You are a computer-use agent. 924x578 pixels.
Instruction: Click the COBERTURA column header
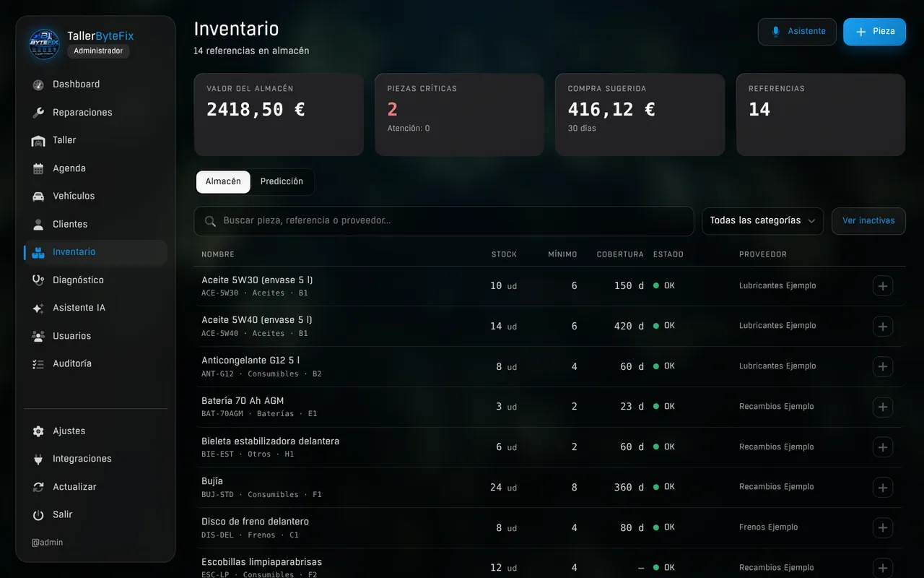pyautogui.click(x=620, y=255)
